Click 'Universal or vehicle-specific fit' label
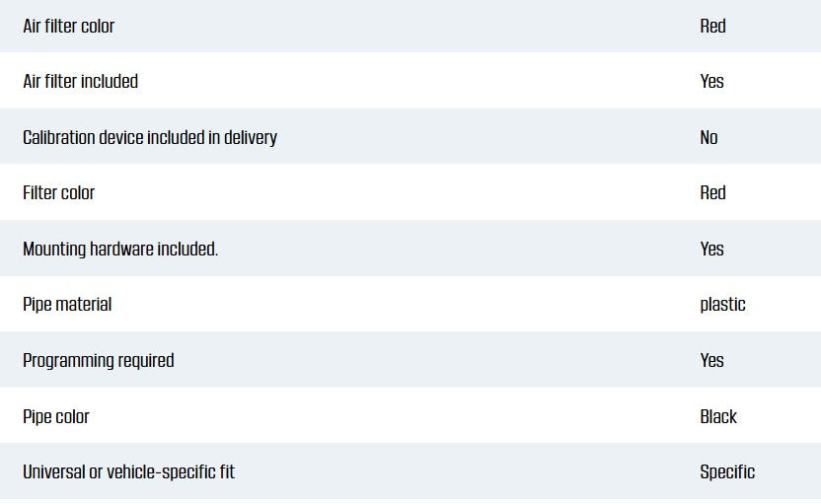Viewport: 821px width, 504px height. pos(129,471)
